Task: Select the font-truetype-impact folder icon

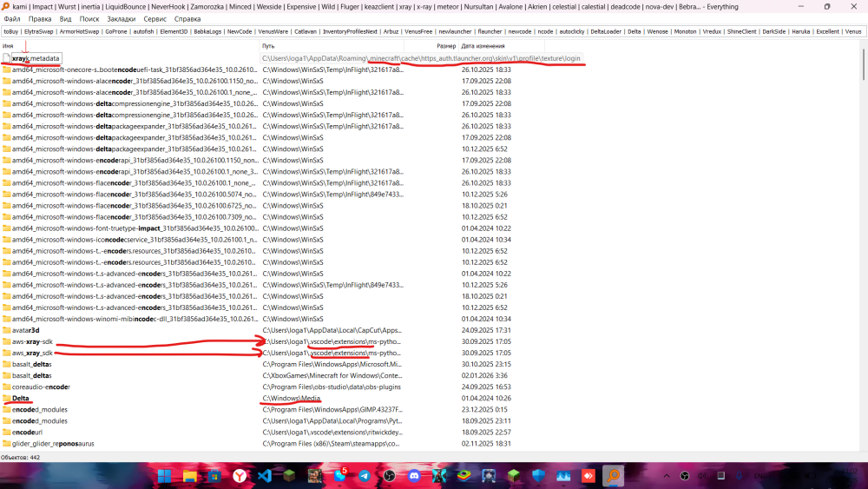Action: (x=6, y=228)
